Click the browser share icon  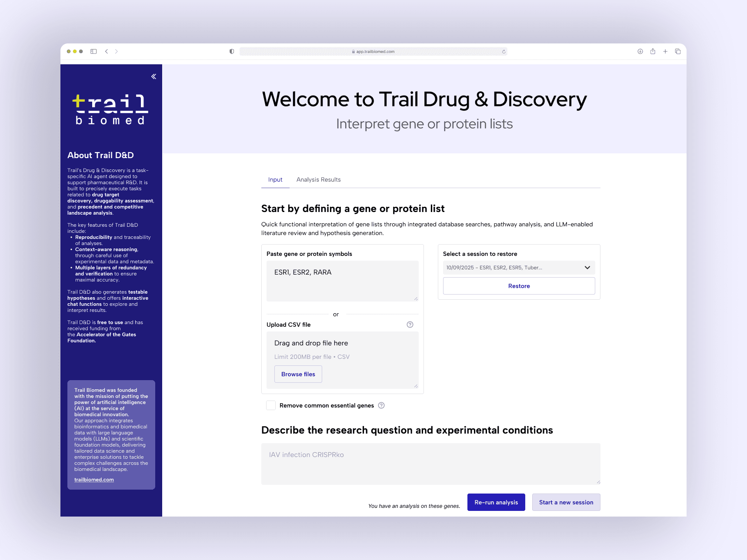(x=653, y=51)
